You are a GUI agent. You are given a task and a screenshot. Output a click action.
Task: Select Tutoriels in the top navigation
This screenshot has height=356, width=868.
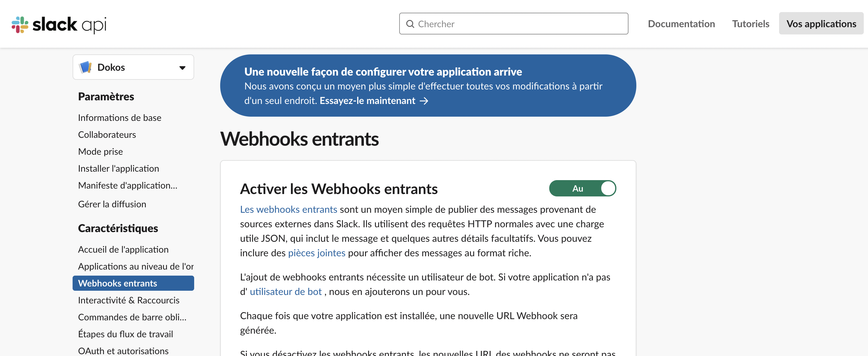750,24
